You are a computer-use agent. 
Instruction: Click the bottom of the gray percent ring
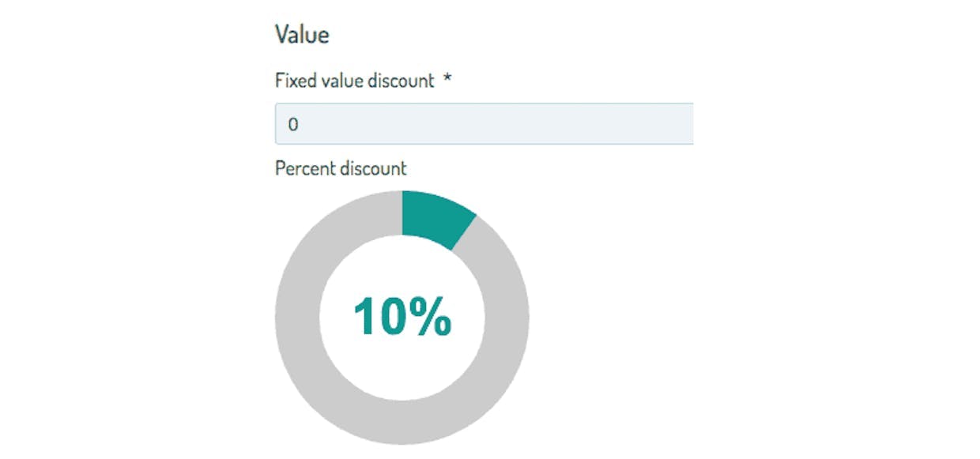click(x=402, y=422)
